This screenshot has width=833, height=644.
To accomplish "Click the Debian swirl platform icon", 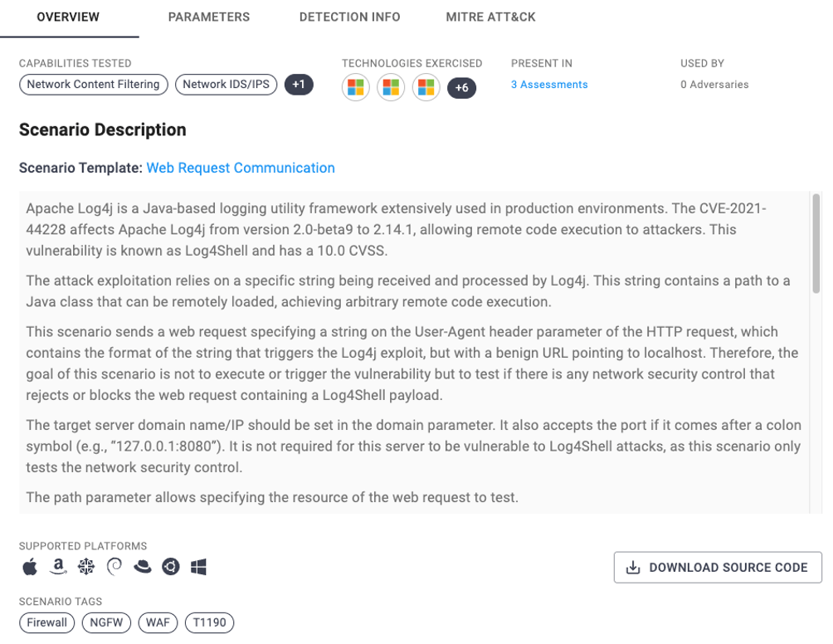I will [x=114, y=568].
